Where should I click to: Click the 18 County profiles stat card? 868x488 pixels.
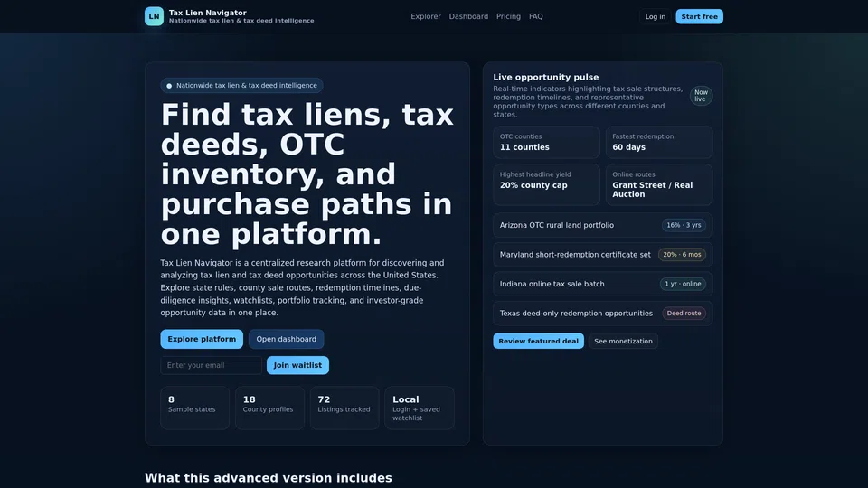tap(269, 408)
